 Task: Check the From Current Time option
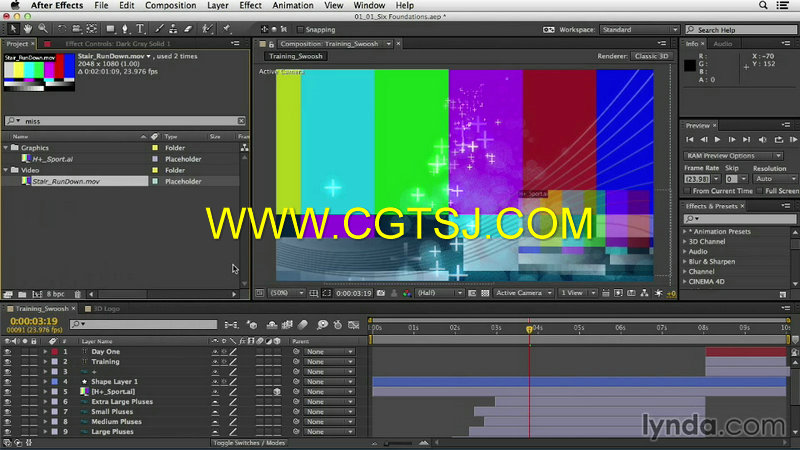(687, 190)
